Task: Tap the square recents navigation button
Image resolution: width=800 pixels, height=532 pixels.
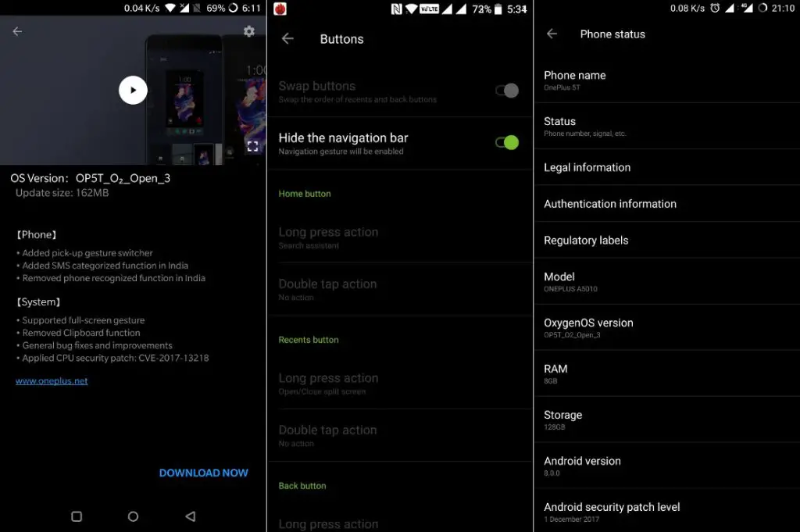Action: click(77, 516)
